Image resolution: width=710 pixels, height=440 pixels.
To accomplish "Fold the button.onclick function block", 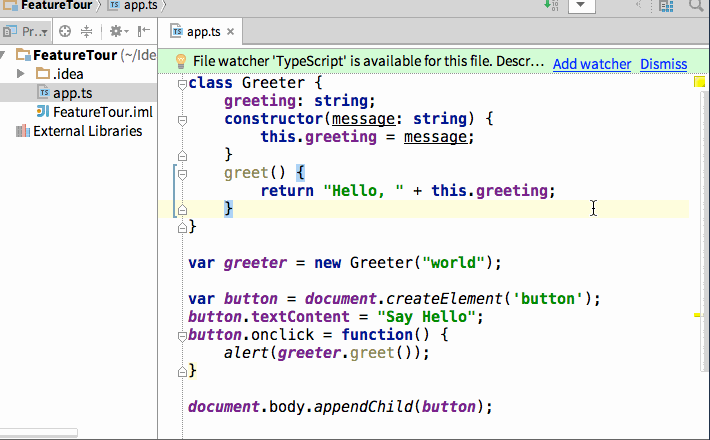I will pos(182,335).
